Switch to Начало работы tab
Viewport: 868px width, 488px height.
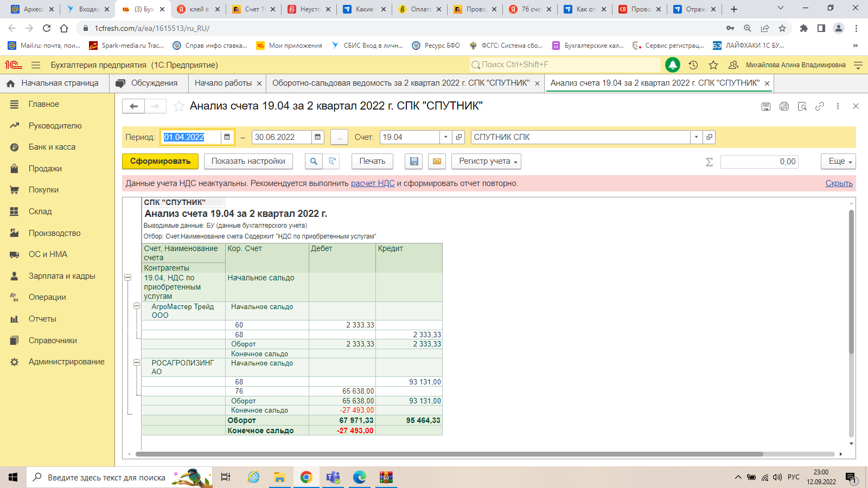[x=223, y=83]
